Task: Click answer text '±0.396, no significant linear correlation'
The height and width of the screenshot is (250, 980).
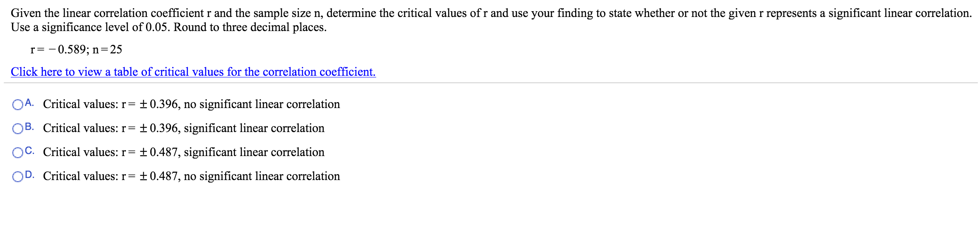Action: [239, 104]
